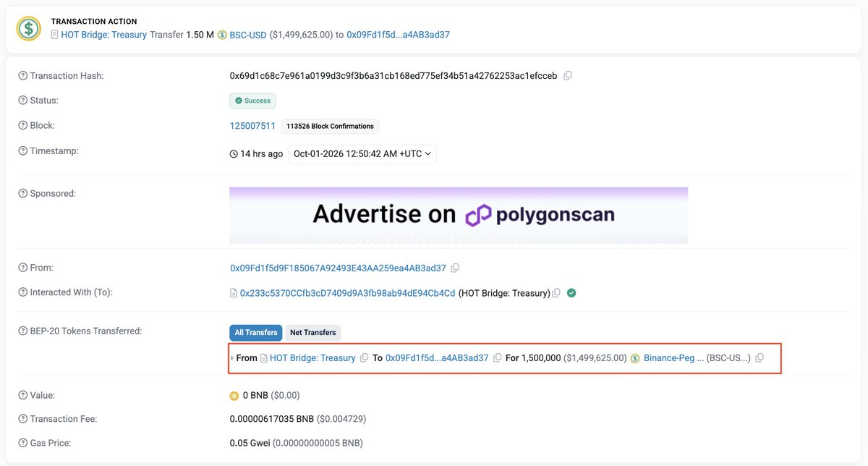Click the BSC-USD token logo at top
Viewport: 868px width, 466px height.
222,35
